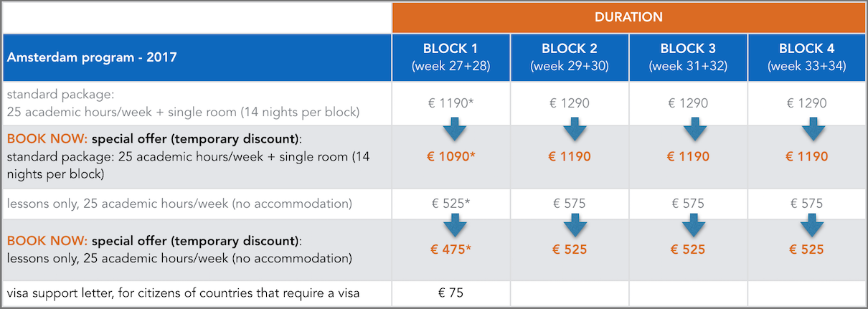Click the orange DURATION header
This screenshot has height=309, width=868.
pyautogui.click(x=628, y=17)
